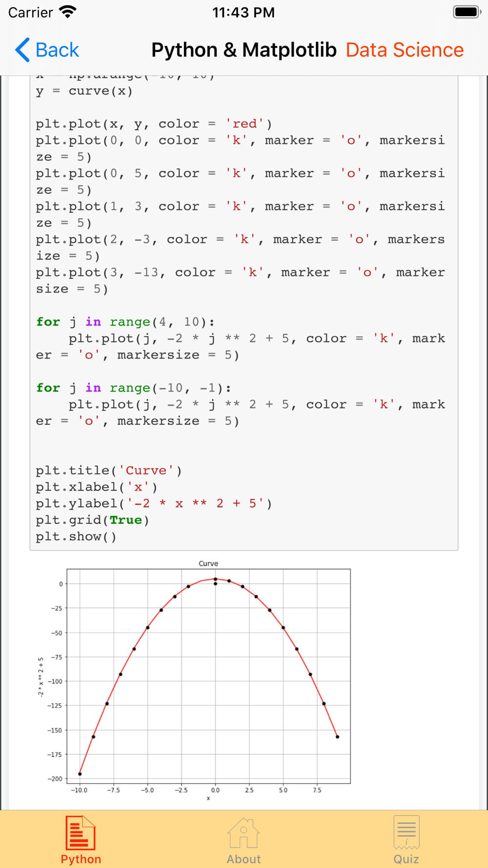Tap the -10.0 x-axis tick label
This screenshot has width=488, height=868.
[79, 790]
